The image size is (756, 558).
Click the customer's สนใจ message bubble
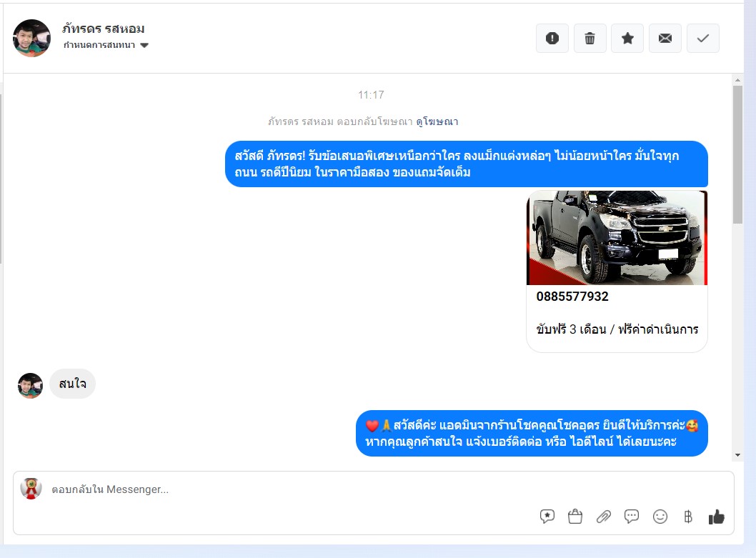tap(72, 384)
